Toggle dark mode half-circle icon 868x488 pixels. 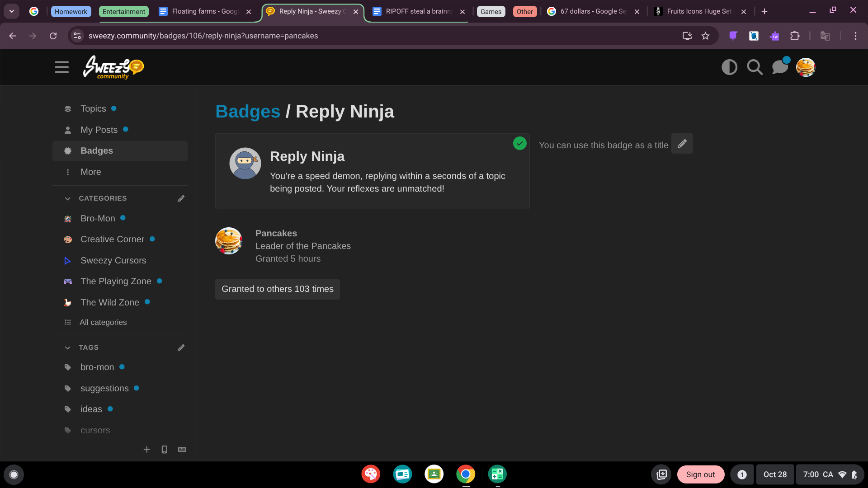pos(729,67)
